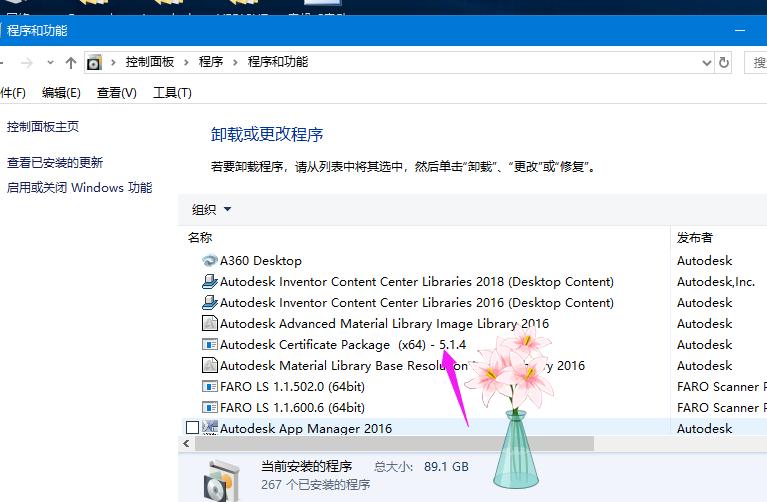Click icon of FARO LS 1.1.600.6
The image size is (767, 502).
[209, 408]
